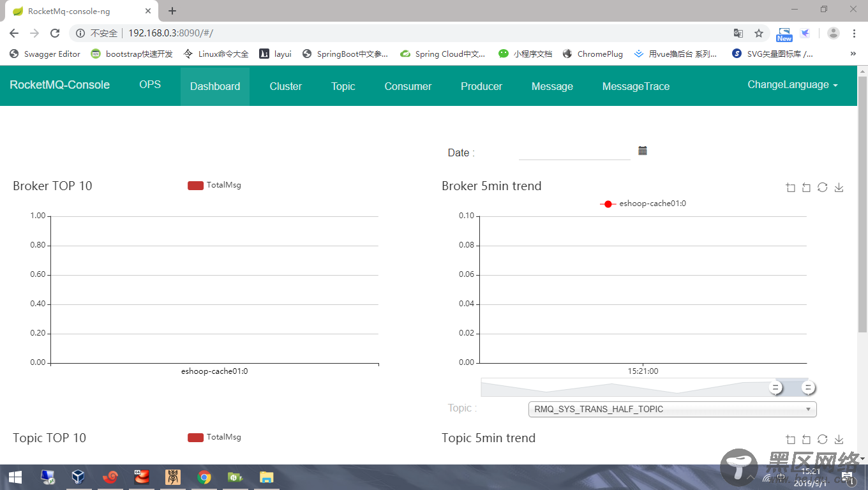
Task: Open the Date calendar picker icon
Action: click(x=643, y=151)
